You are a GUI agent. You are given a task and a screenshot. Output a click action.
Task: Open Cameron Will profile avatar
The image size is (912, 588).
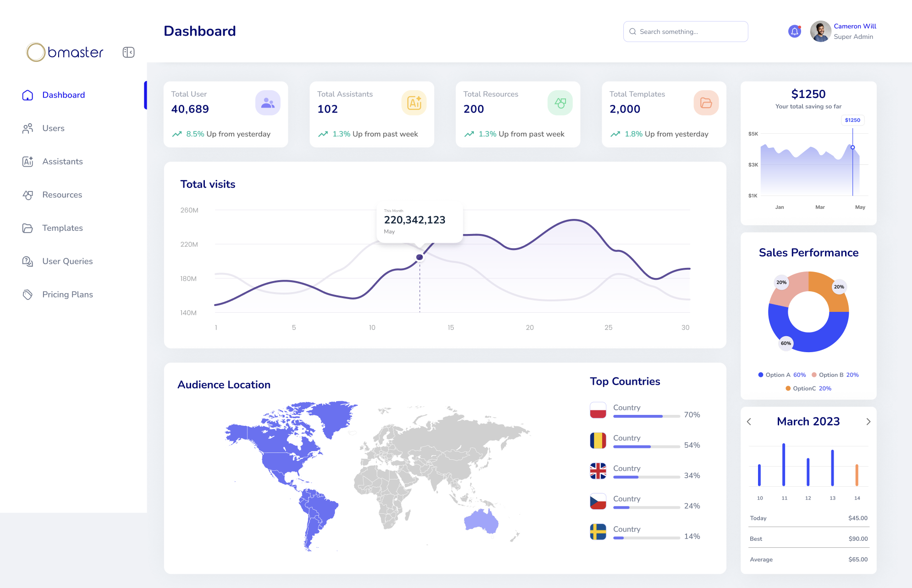820,32
